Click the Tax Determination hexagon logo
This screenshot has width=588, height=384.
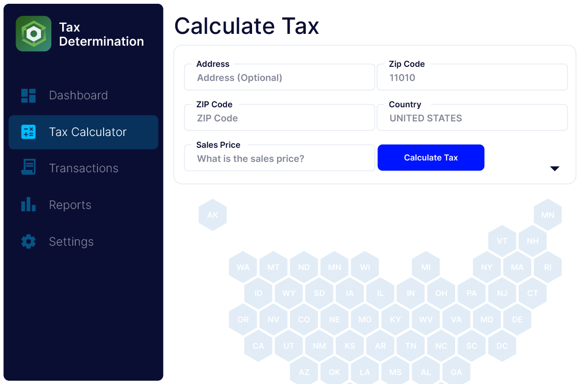[33, 33]
